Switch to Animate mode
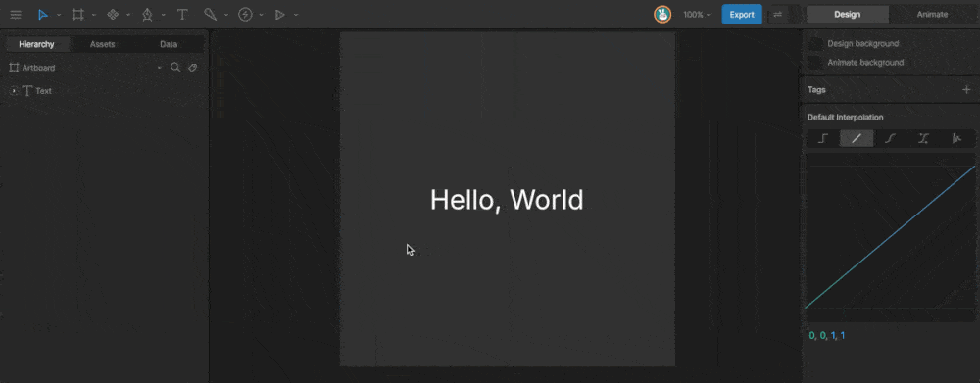Viewport: 980px width, 383px height. [x=932, y=15]
